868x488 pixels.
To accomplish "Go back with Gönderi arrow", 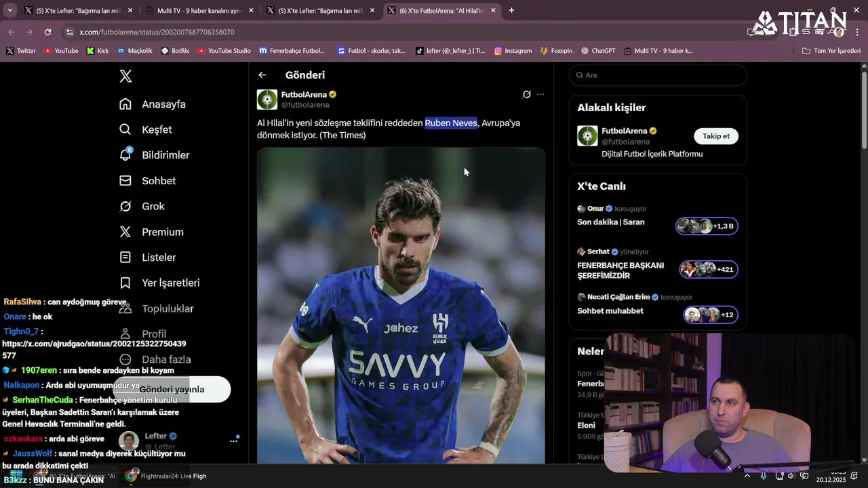I will [x=262, y=75].
